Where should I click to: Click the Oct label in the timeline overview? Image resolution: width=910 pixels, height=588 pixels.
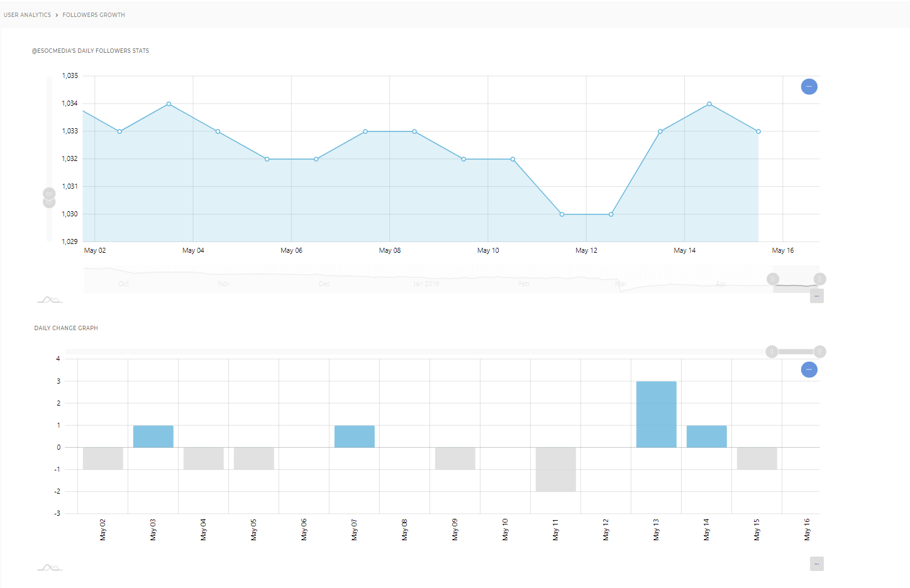pyautogui.click(x=123, y=284)
